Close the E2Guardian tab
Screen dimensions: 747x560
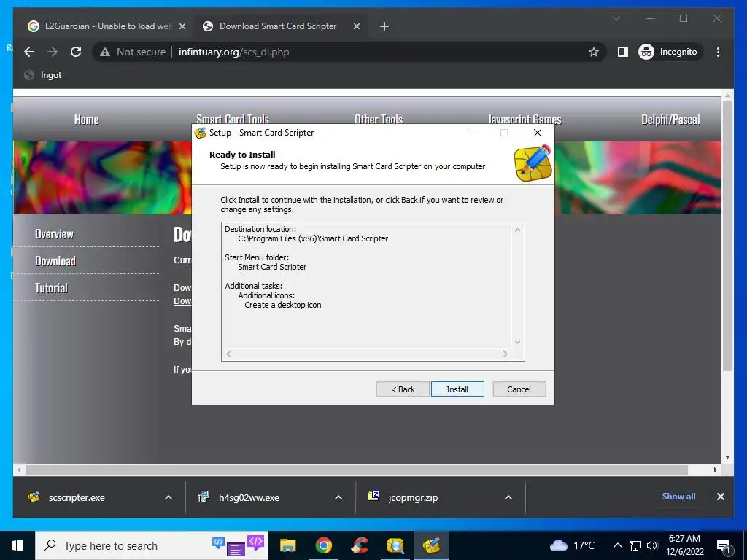pyautogui.click(x=182, y=26)
